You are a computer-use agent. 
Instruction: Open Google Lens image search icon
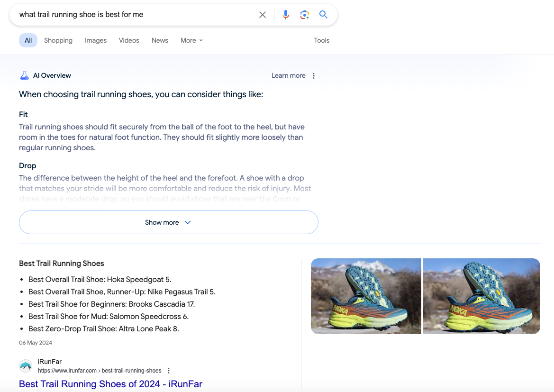click(x=305, y=15)
